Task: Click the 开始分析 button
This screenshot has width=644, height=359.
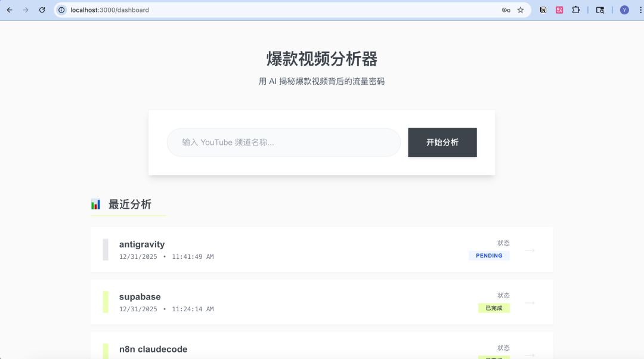Action: (442, 142)
